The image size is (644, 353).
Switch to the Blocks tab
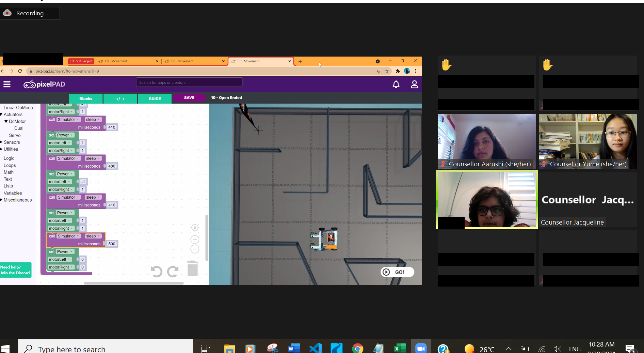click(x=86, y=98)
